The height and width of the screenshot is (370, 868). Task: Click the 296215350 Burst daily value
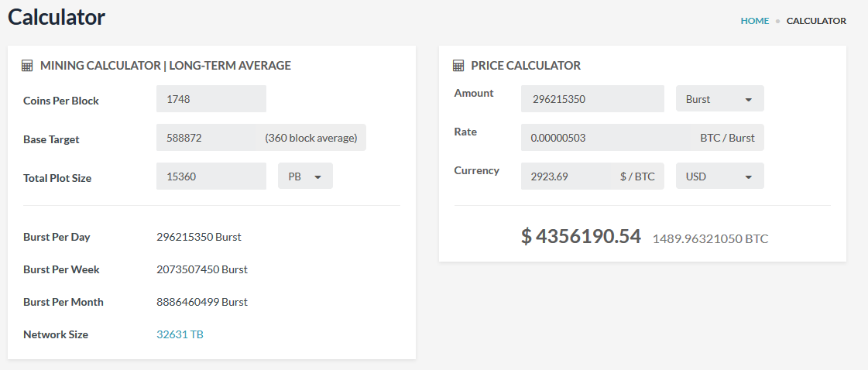[199, 237]
